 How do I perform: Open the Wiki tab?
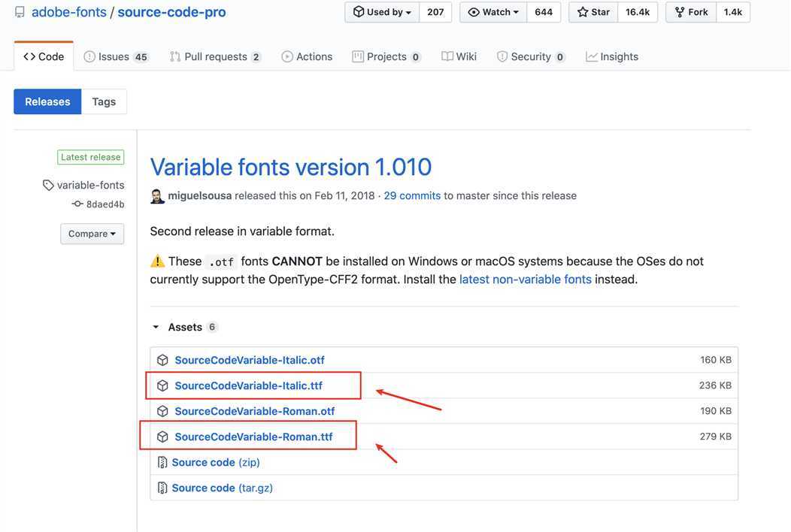(x=459, y=56)
